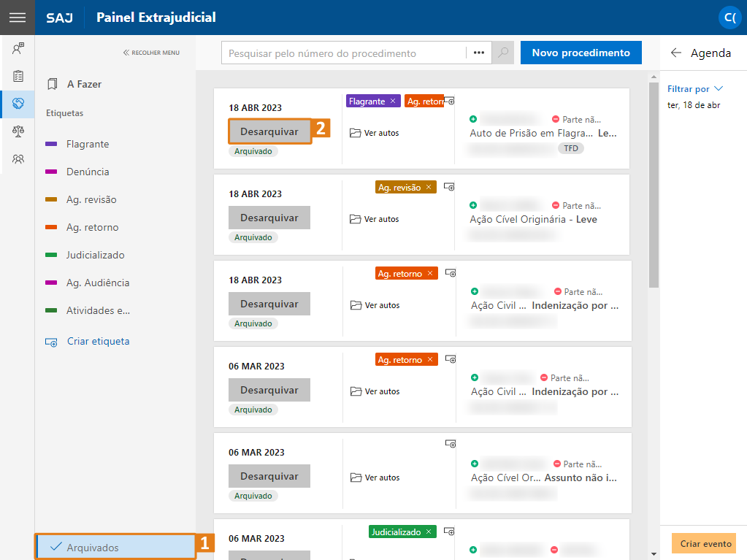Click green plus icon in Auto de Prisão card
The width and height of the screenshot is (747, 560).
coord(473,119)
